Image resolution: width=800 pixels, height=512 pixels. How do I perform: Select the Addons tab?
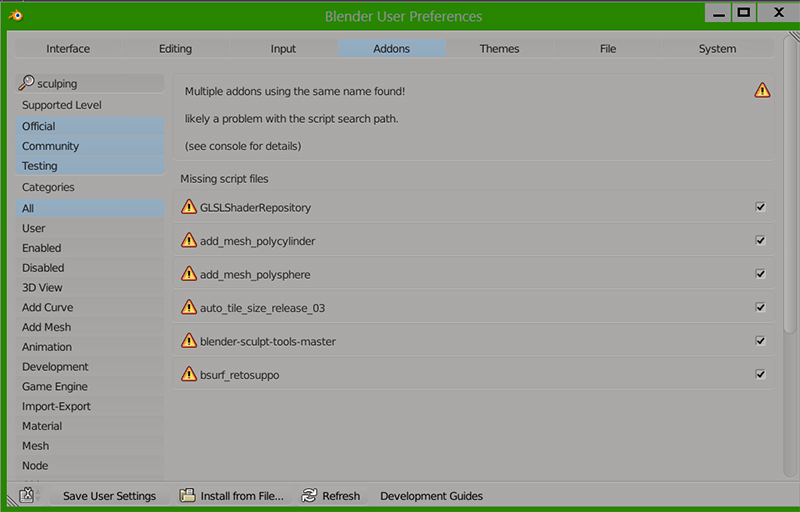coord(391,48)
